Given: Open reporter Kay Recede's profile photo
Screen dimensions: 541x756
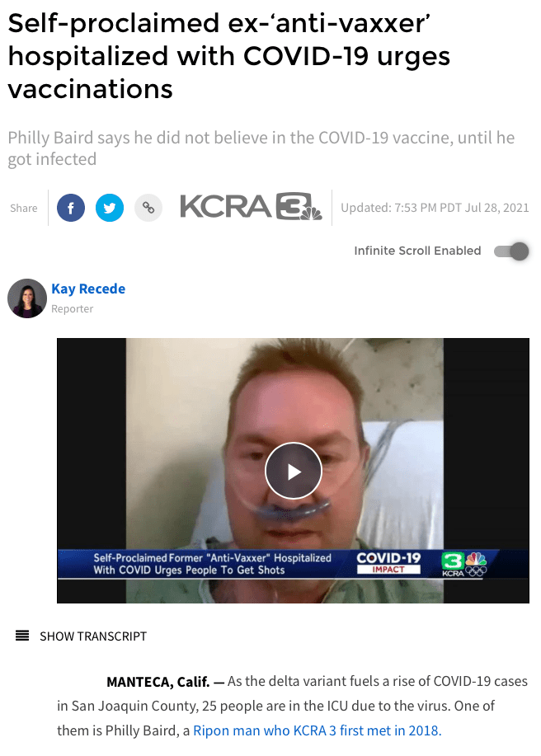Looking at the screenshot, I should pos(27,298).
